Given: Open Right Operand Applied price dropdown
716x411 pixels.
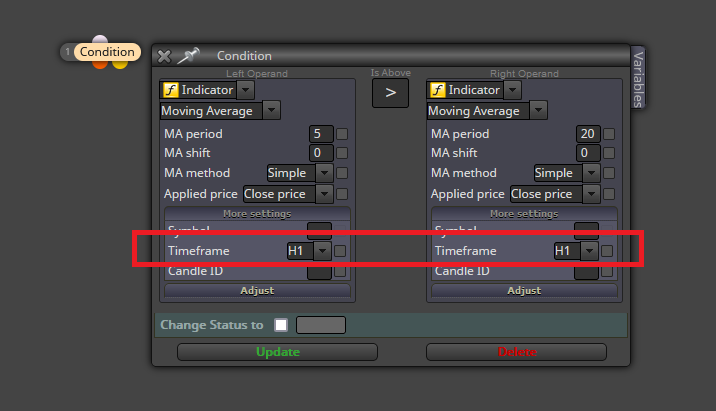Looking at the screenshot, I should click(591, 194).
